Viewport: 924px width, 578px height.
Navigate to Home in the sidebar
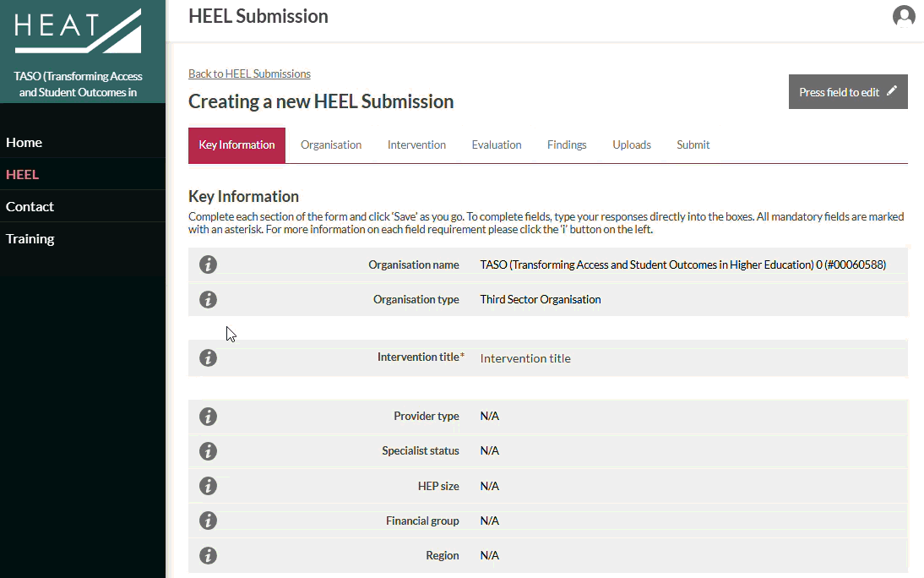[x=24, y=143]
